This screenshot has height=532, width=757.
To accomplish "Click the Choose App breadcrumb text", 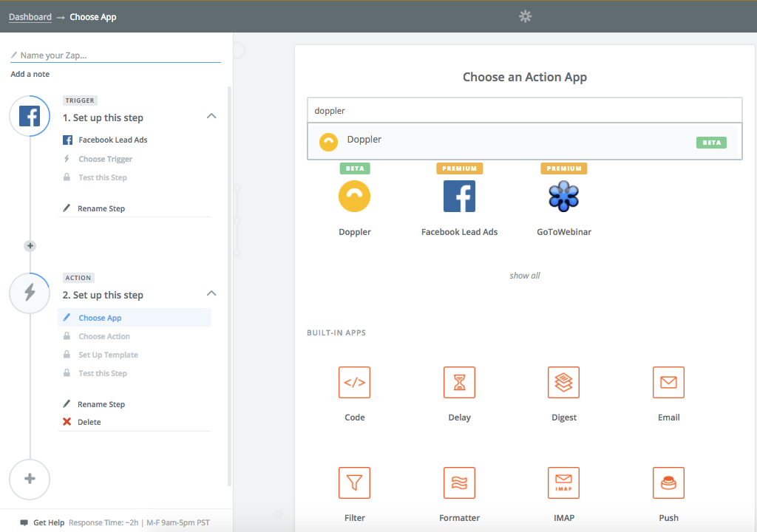I will point(92,17).
